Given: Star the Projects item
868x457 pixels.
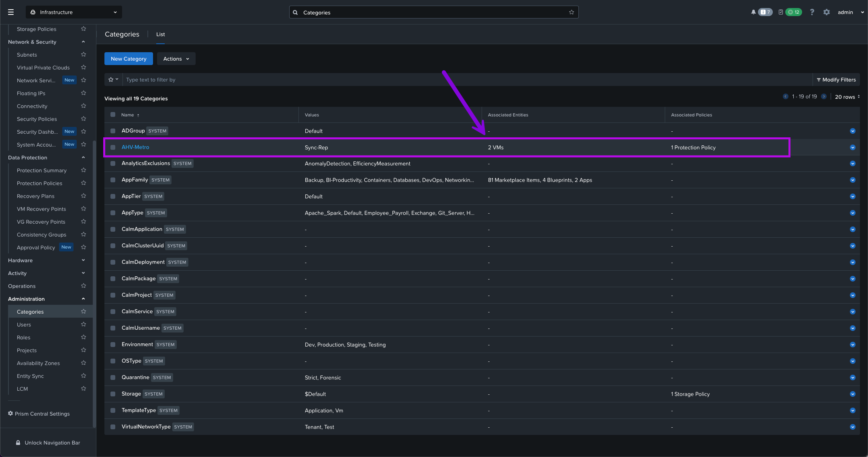Looking at the screenshot, I should (x=84, y=350).
